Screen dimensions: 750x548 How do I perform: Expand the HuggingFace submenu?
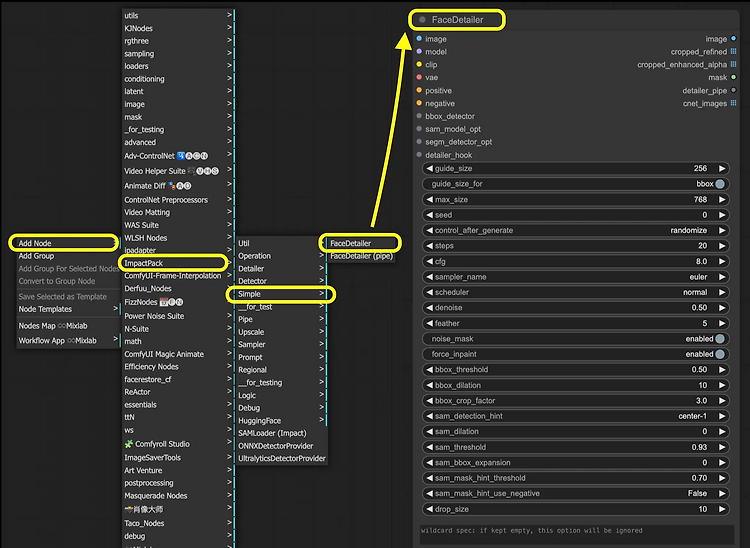tap(281, 421)
